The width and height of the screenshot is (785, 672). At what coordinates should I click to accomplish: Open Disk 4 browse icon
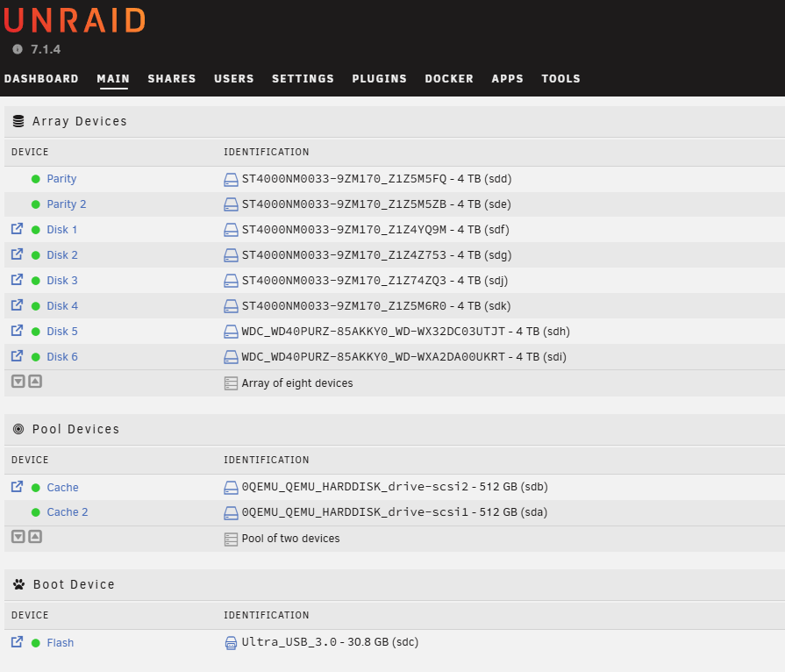[17, 305]
